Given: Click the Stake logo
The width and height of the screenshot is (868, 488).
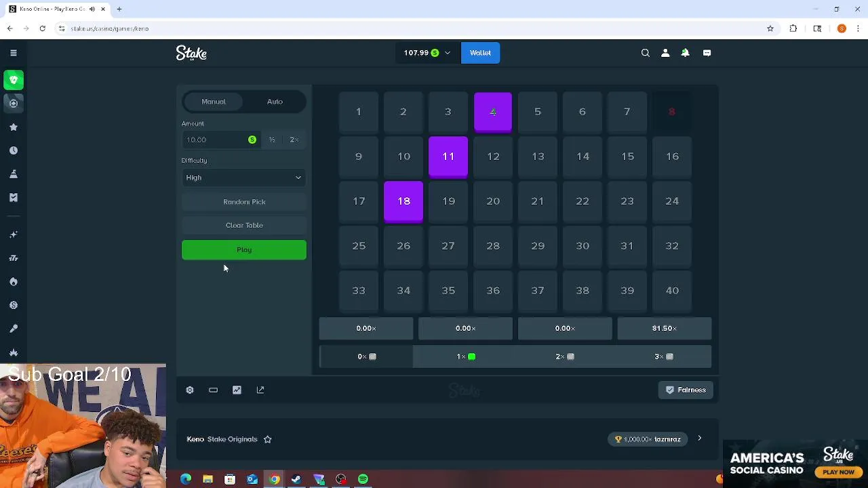Looking at the screenshot, I should [x=191, y=53].
